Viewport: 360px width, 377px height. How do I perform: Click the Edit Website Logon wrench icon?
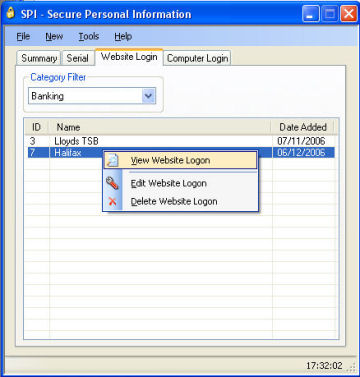pos(112,183)
